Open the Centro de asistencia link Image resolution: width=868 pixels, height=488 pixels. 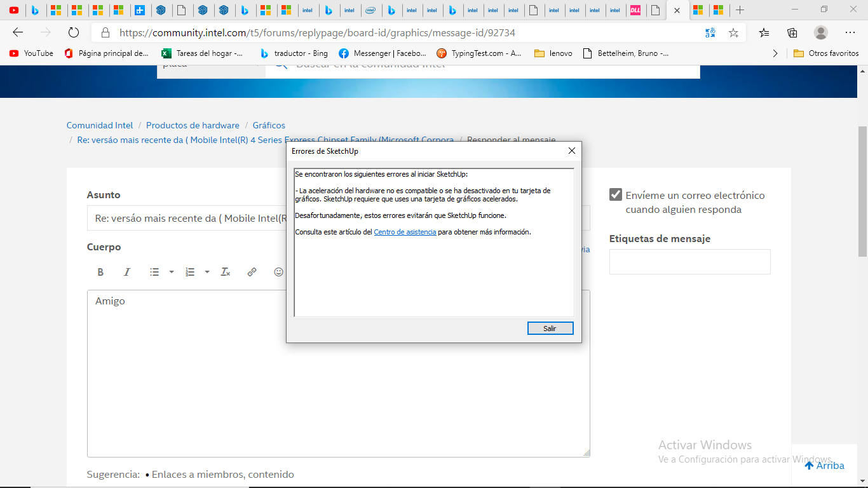(x=405, y=232)
